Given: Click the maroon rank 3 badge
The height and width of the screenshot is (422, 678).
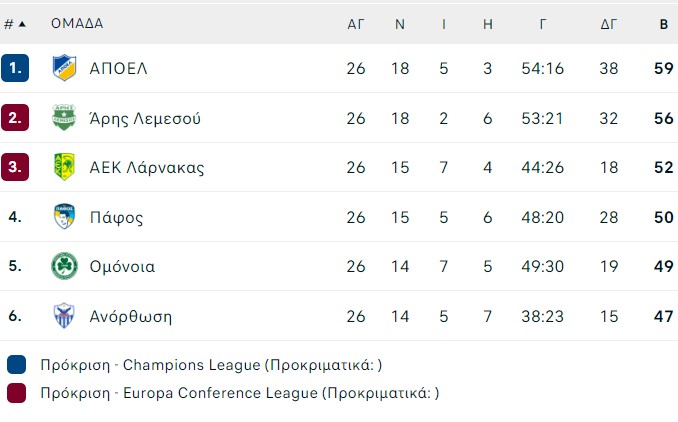Looking at the screenshot, I should tap(15, 167).
